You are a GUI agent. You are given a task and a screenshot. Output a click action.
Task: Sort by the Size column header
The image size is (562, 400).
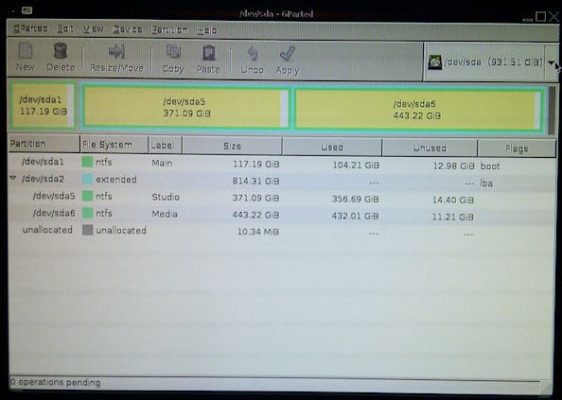(x=232, y=146)
